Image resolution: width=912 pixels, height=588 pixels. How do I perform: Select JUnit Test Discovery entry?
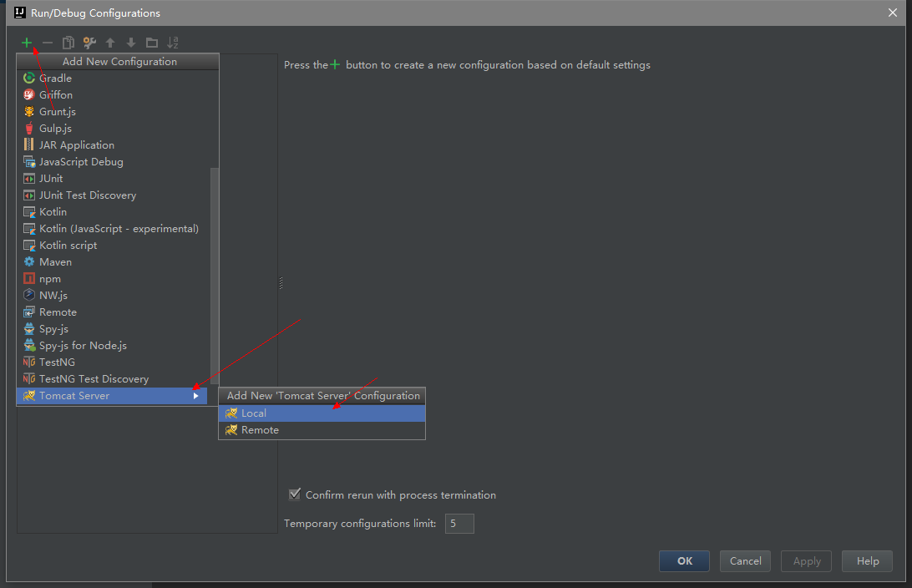pos(114,195)
